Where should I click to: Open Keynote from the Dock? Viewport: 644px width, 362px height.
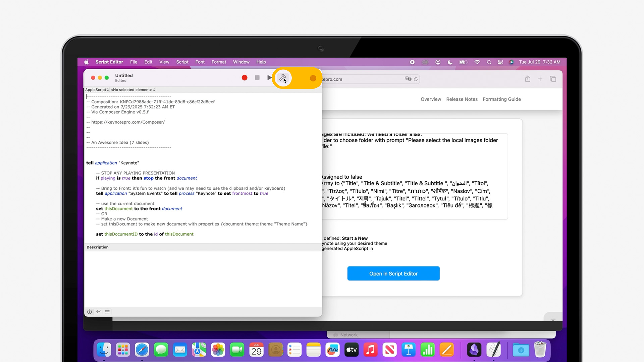point(409,350)
